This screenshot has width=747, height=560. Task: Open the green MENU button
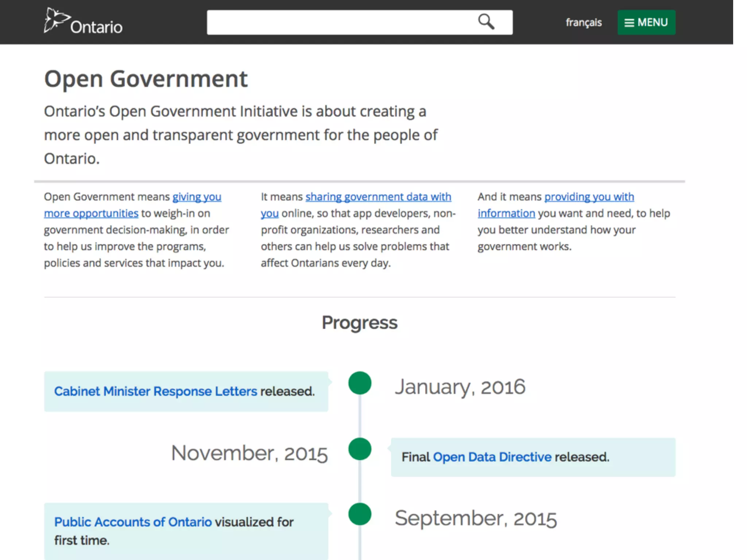[646, 23]
